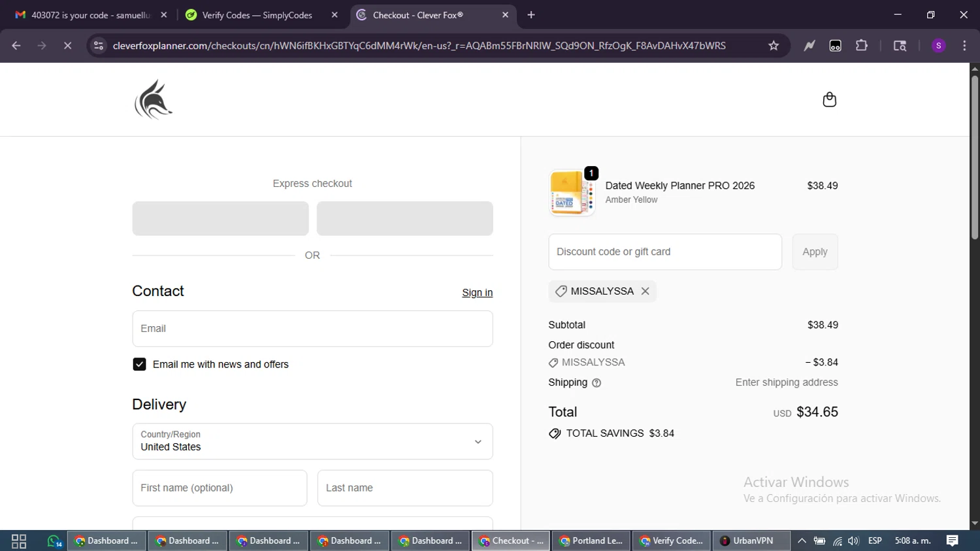Open the Chrome profile avatar S
This screenshot has width=980, height=551.
click(939, 46)
